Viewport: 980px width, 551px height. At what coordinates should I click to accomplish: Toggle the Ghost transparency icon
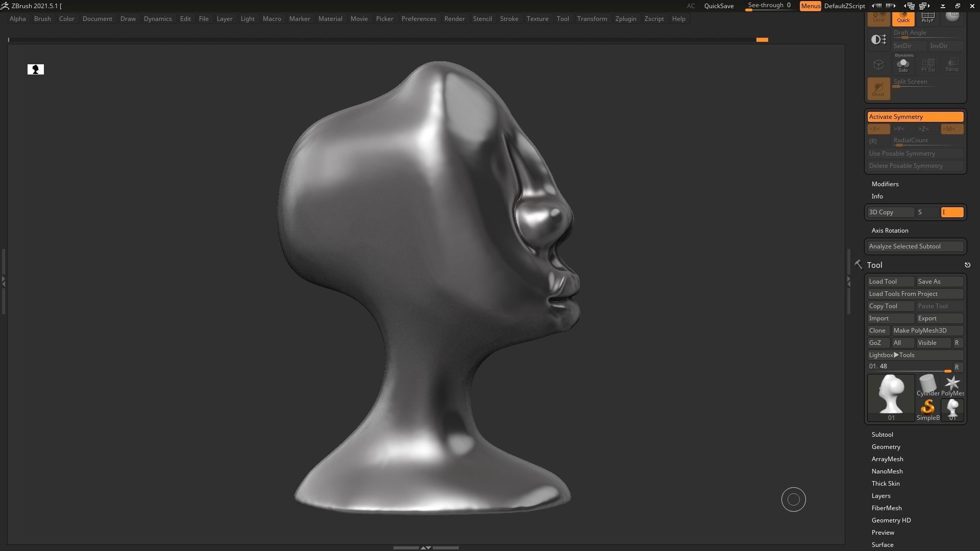878,89
